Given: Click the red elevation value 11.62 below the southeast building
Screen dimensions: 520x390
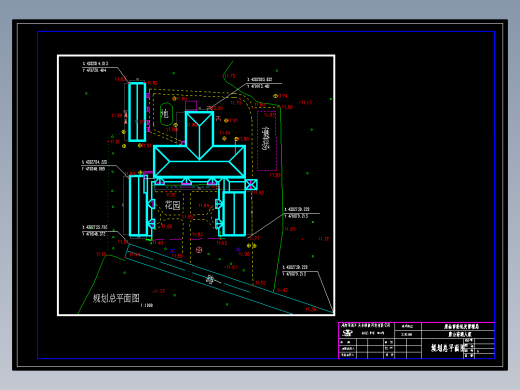Looking at the screenshot, I should [x=222, y=243].
